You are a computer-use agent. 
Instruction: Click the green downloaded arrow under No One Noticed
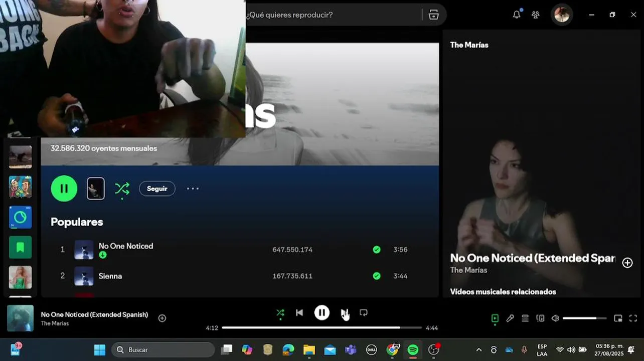pyautogui.click(x=103, y=255)
